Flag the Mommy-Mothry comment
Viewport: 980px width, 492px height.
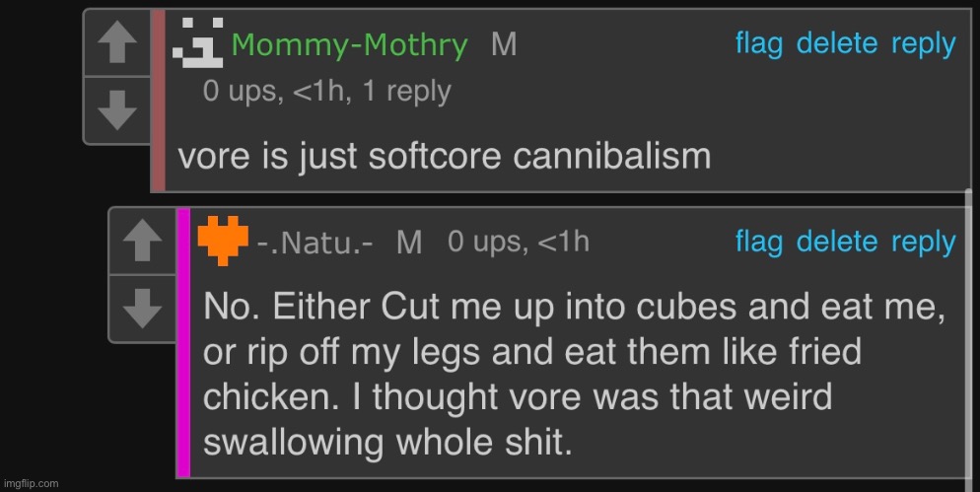(x=759, y=43)
